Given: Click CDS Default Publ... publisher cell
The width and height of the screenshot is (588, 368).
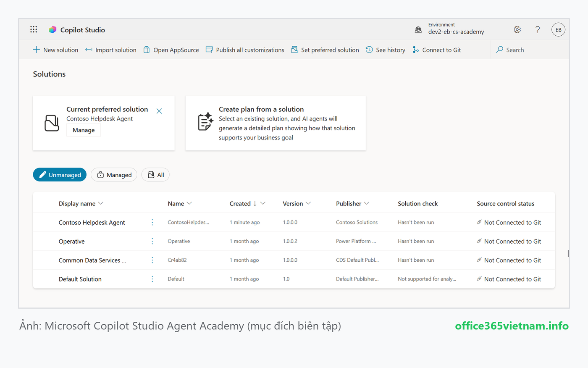Looking at the screenshot, I should [357, 260].
